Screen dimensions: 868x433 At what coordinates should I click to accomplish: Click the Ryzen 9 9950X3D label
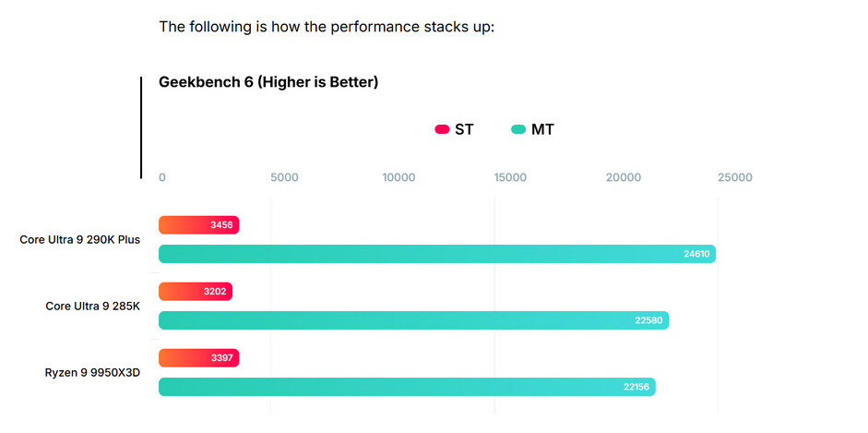point(92,373)
